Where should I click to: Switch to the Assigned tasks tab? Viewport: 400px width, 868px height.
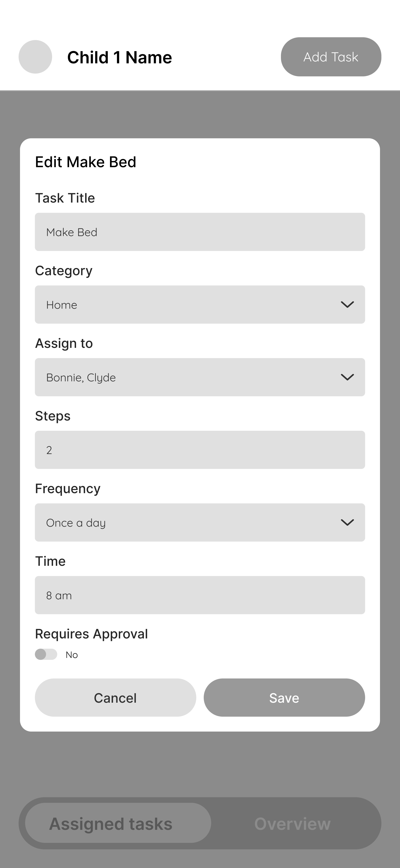pos(118,823)
